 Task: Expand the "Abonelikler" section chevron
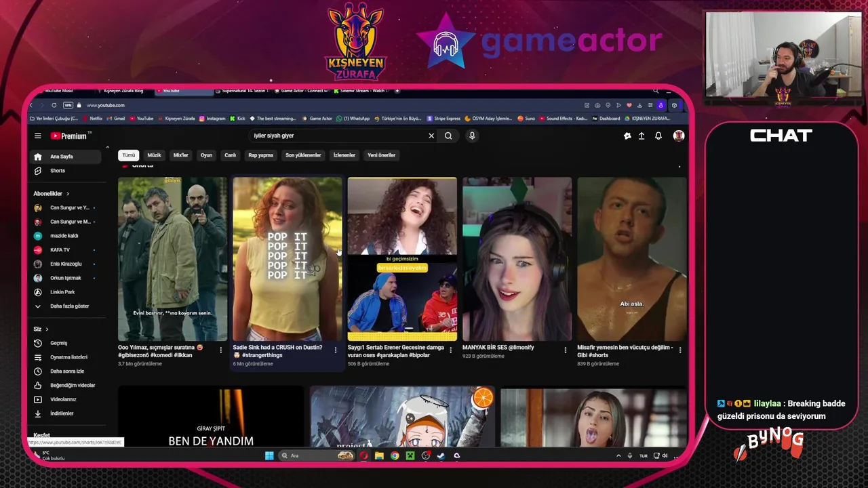pos(67,194)
